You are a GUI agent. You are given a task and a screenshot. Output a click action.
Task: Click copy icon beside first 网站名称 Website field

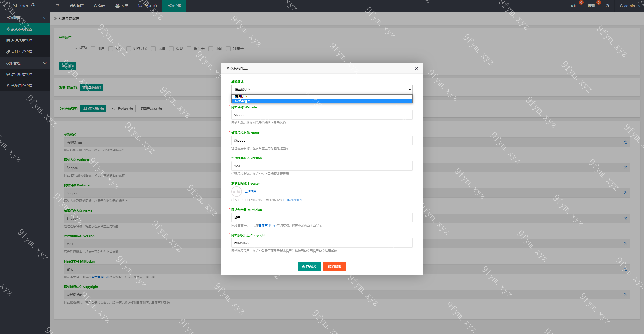coord(625,168)
